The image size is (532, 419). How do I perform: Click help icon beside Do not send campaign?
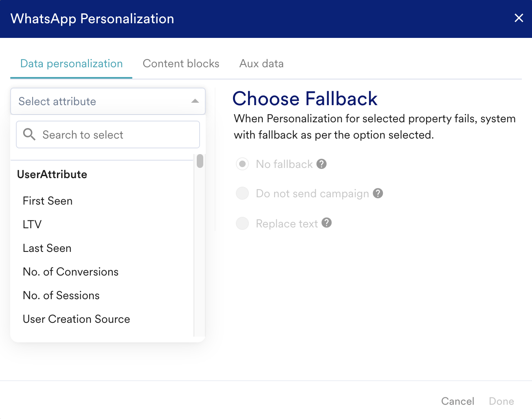[378, 193]
